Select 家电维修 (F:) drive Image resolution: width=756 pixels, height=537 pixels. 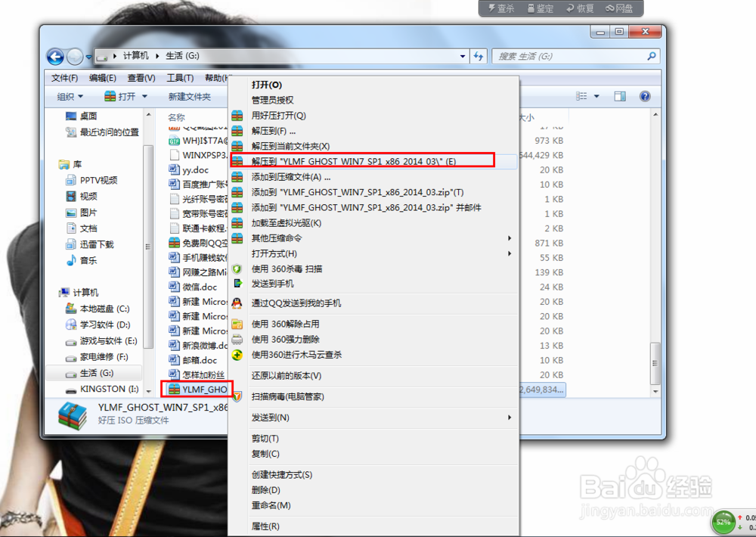pyautogui.click(x=97, y=356)
